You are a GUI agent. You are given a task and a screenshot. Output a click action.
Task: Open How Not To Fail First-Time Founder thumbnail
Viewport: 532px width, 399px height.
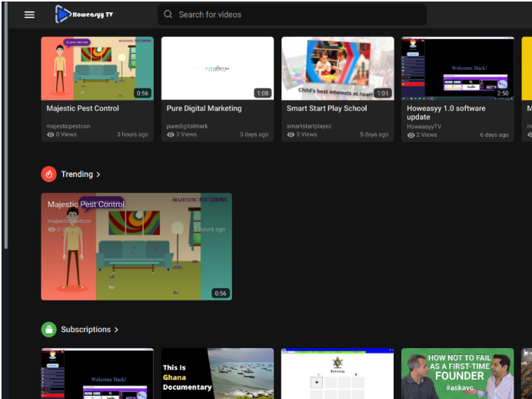(457, 374)
